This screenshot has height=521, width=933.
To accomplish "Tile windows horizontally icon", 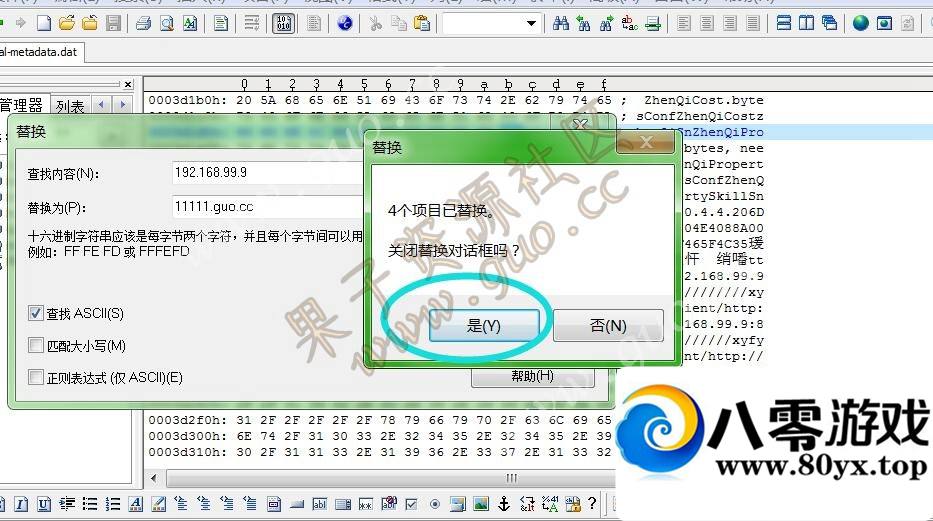I will (x=784, y=23).
